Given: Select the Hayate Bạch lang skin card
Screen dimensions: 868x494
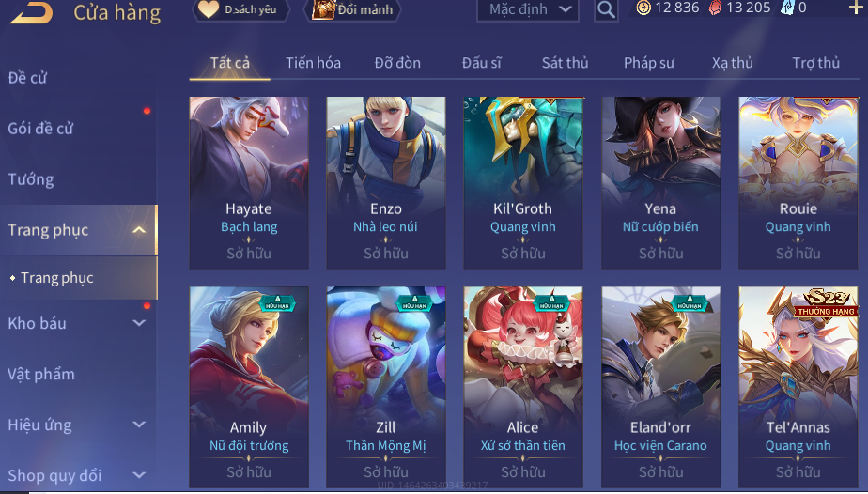Looking at the screenshot, I should [x=249, y=182].
